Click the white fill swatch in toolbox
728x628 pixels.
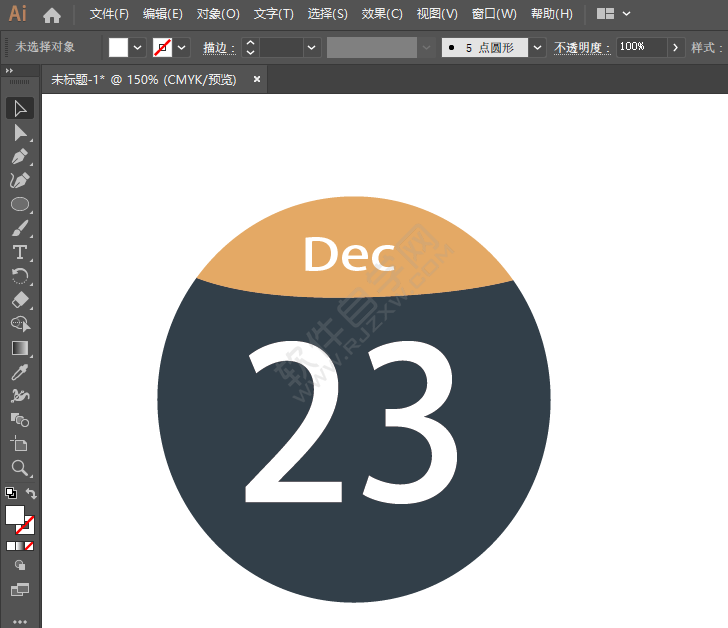coord(14,515)
